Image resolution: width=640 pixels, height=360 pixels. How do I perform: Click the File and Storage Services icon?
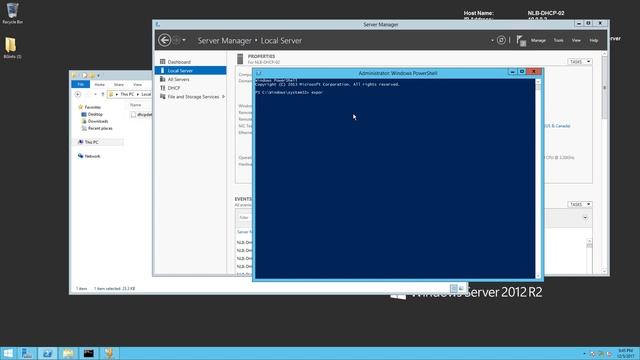click(162, 97)
